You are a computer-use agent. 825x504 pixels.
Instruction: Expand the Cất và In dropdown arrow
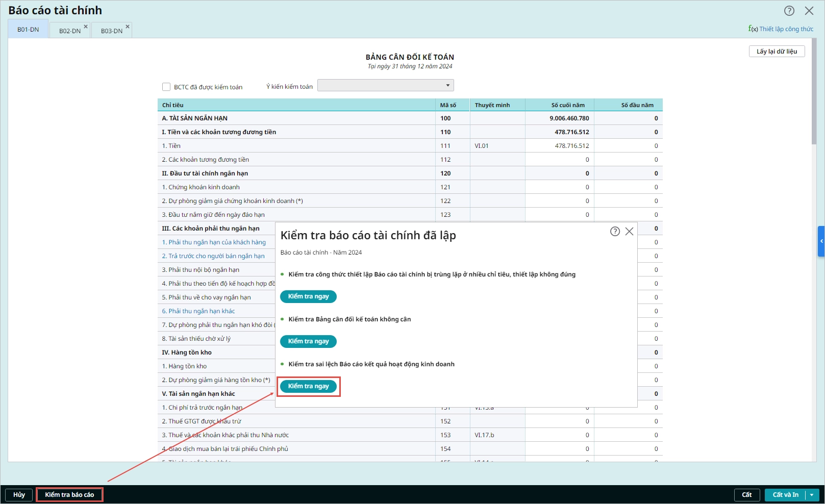812,495
